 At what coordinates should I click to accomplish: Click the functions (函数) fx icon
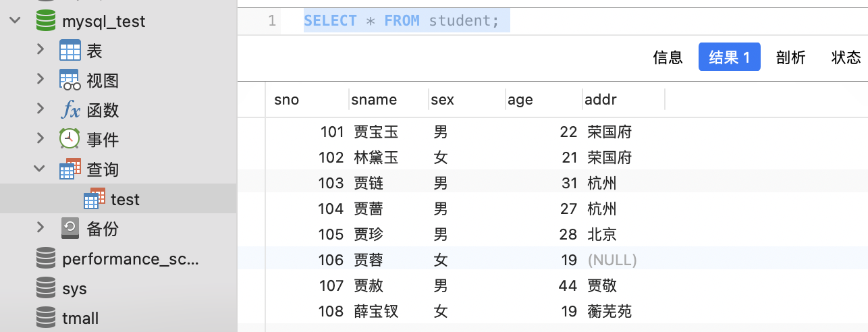[70, 109]
